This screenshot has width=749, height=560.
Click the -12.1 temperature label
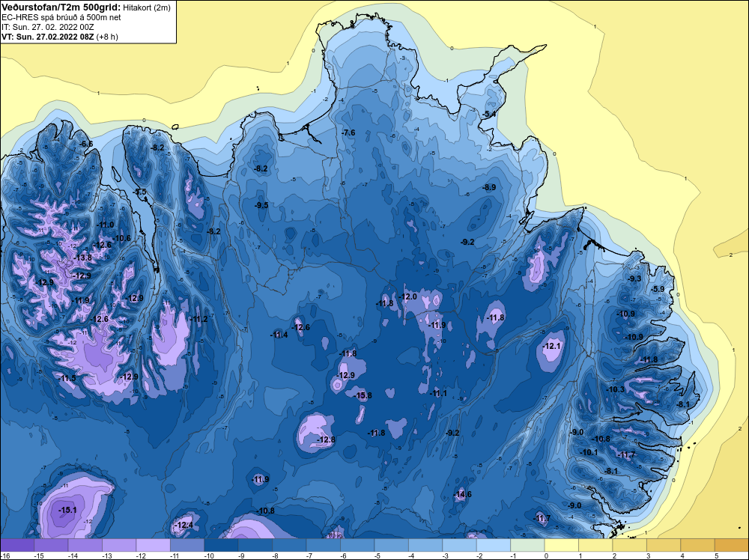[x=552, y=346]
